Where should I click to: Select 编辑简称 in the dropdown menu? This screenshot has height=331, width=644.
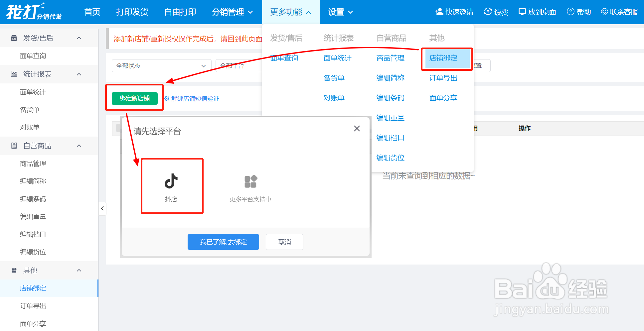(390, 78)
